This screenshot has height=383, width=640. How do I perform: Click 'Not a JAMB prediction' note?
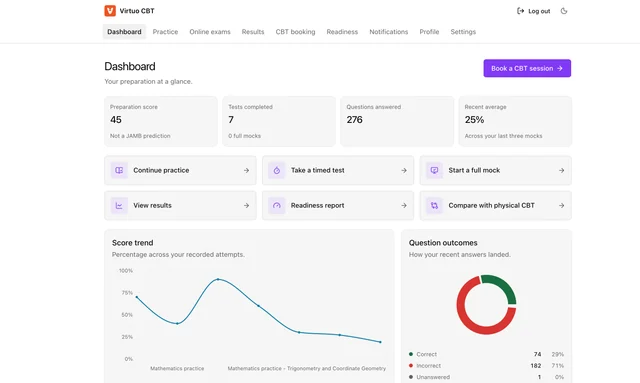pyautogui.click(x=140, y=136)
